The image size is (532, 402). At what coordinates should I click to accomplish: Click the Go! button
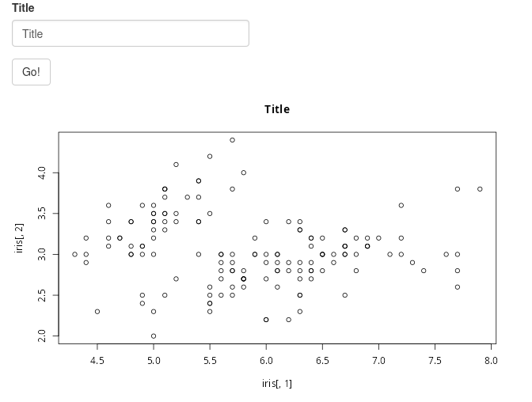tap(31, 72)
